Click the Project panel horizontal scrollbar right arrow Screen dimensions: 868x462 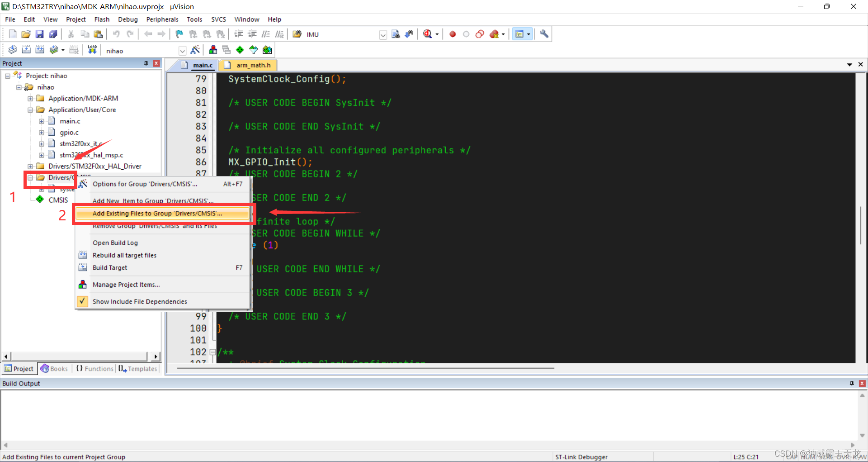[156, 357]
